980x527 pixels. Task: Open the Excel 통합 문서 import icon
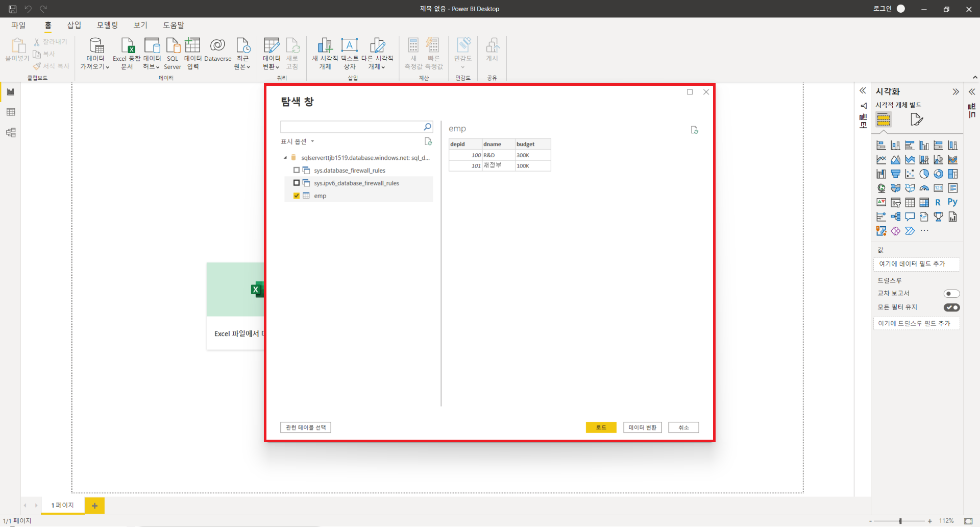127,45
